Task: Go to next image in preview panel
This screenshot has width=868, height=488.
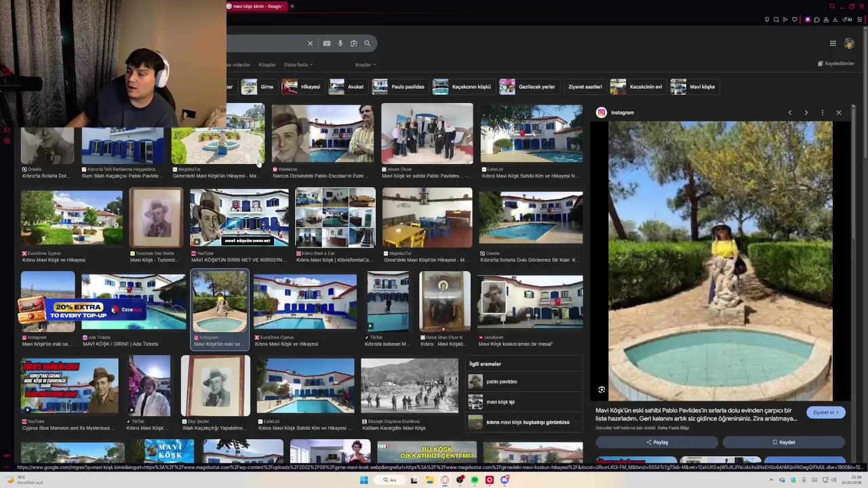Action: pos(806,113)
